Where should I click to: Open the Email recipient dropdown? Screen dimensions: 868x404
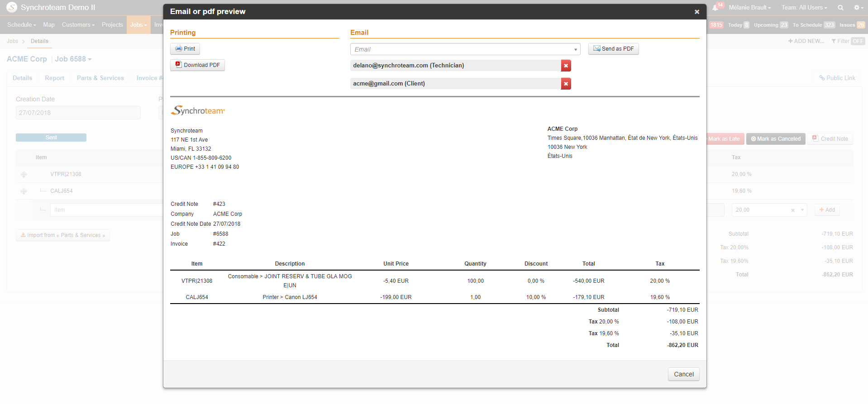575,49
